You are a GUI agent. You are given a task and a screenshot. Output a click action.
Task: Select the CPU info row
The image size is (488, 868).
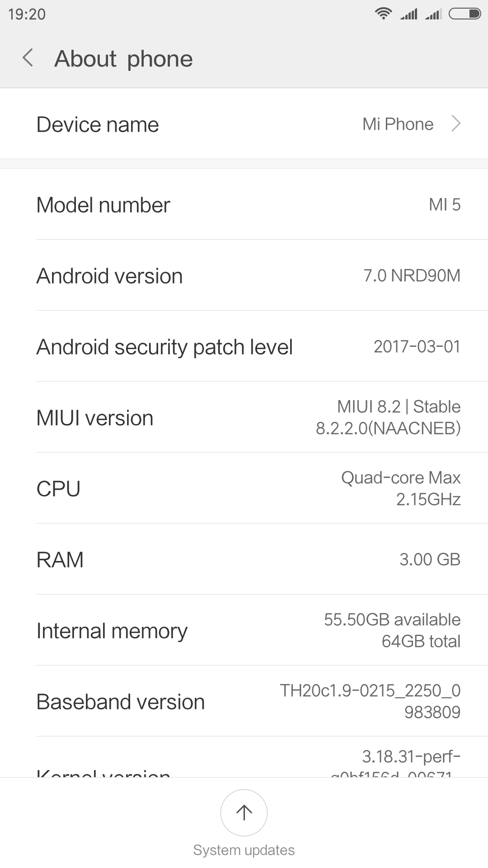click(x=244, y=489)
